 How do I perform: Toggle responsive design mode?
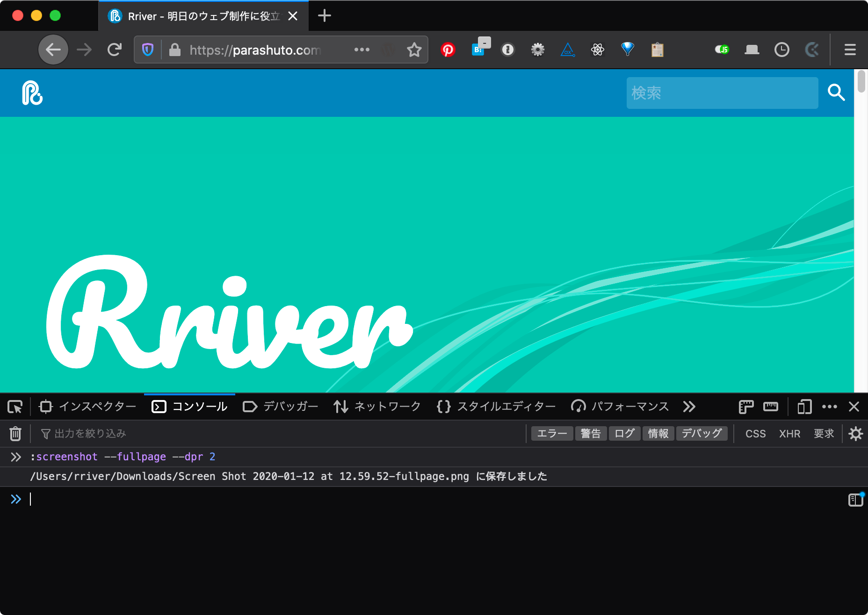point(804,407)
